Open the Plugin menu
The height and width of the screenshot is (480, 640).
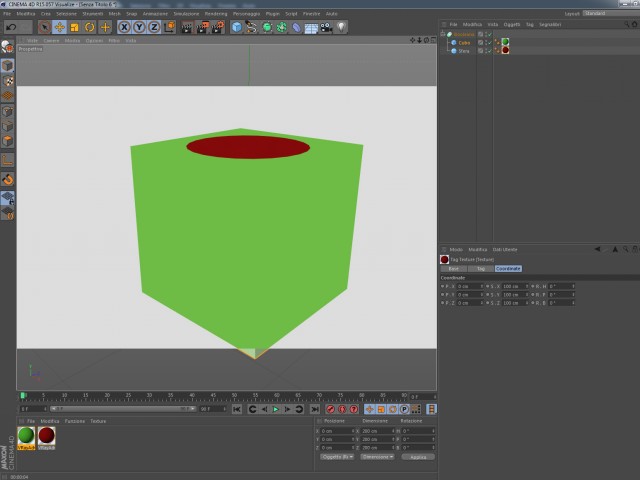pyautogui.click(x=273, y=14)
